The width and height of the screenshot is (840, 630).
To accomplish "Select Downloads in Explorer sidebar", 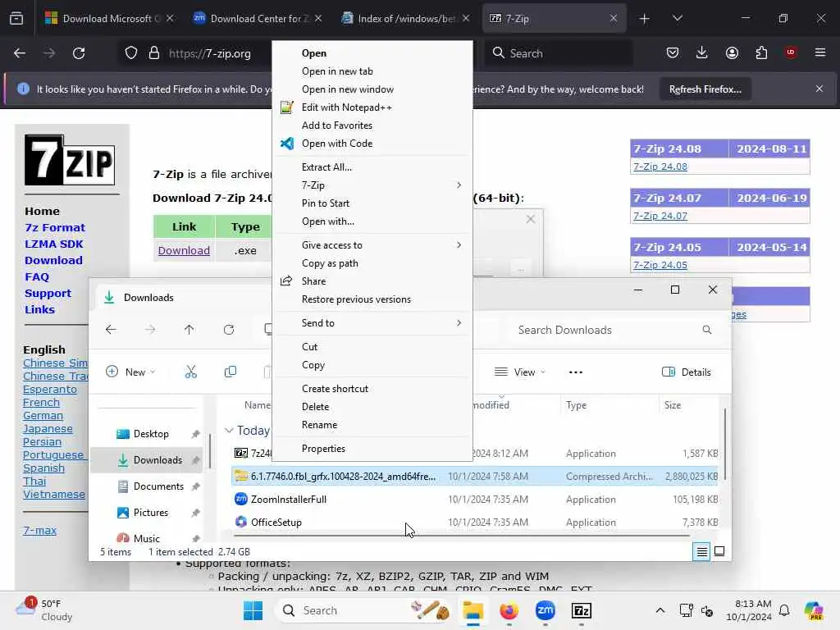I will (147, 459).
